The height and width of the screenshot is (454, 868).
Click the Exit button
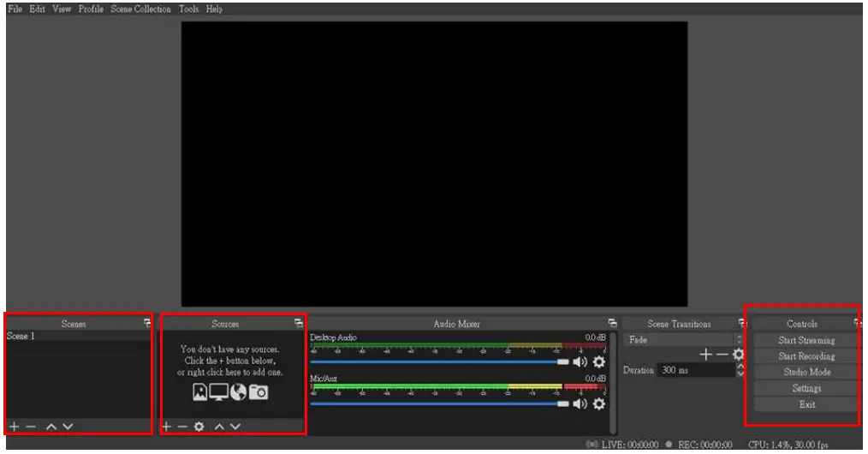coord(806,404)
